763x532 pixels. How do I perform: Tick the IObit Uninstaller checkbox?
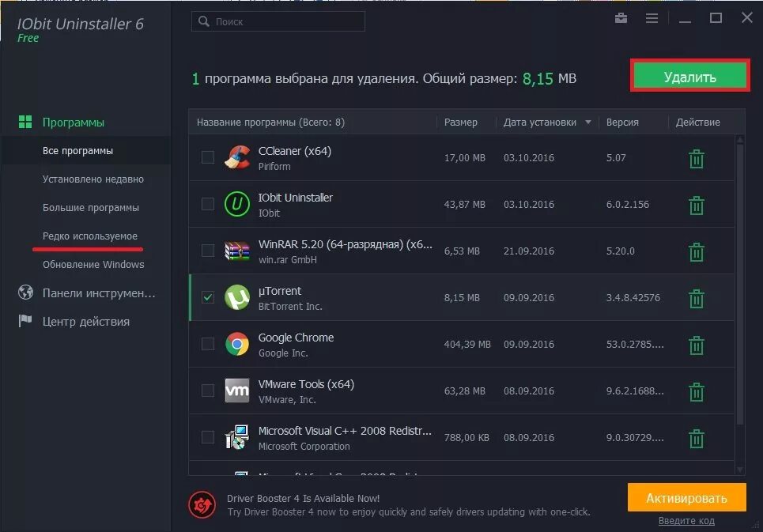[x=208, y=204]
